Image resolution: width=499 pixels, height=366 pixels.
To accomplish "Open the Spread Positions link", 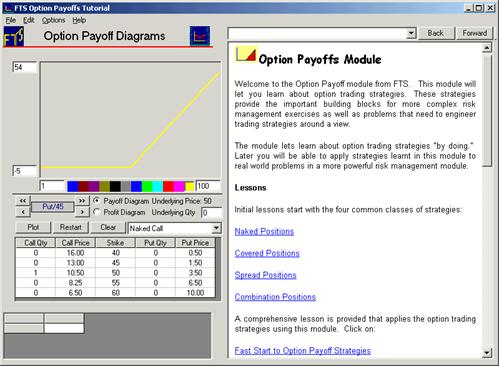I will [x=265, y=275].
